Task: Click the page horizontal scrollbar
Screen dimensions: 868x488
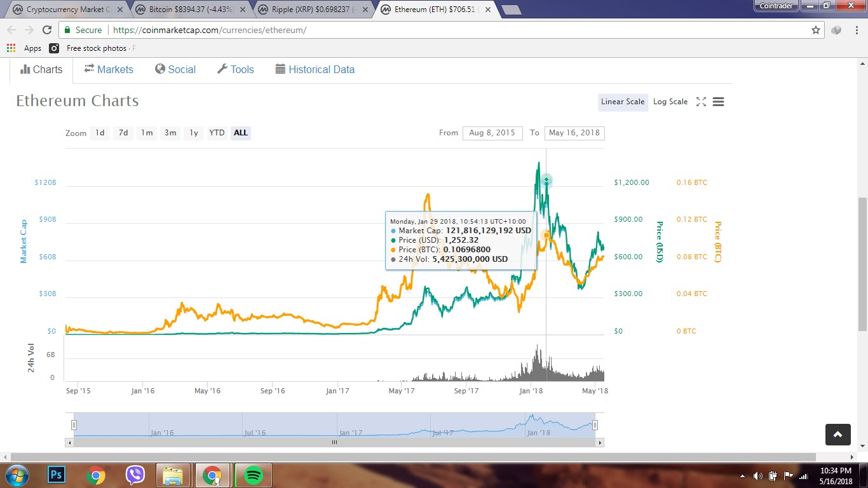Action: click(x=413, y=457)
